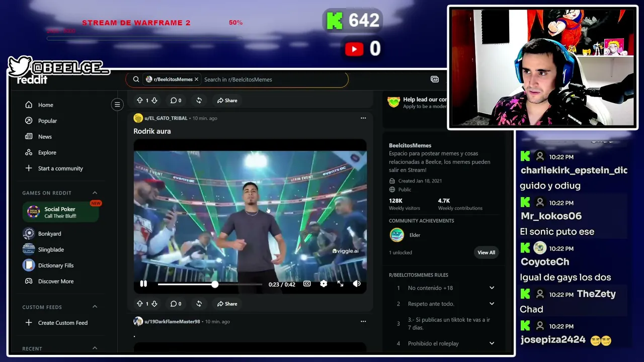Open video settings gear

324,284
